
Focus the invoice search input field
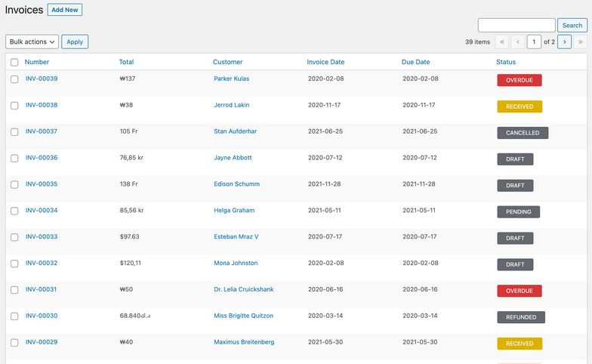pyautogui.click(x=516, y=26)
